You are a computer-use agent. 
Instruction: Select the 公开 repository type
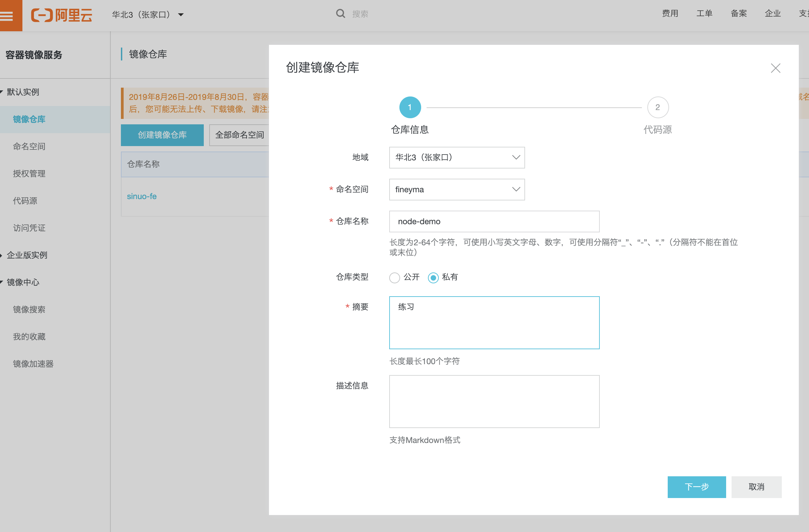(x=394, y=278)
